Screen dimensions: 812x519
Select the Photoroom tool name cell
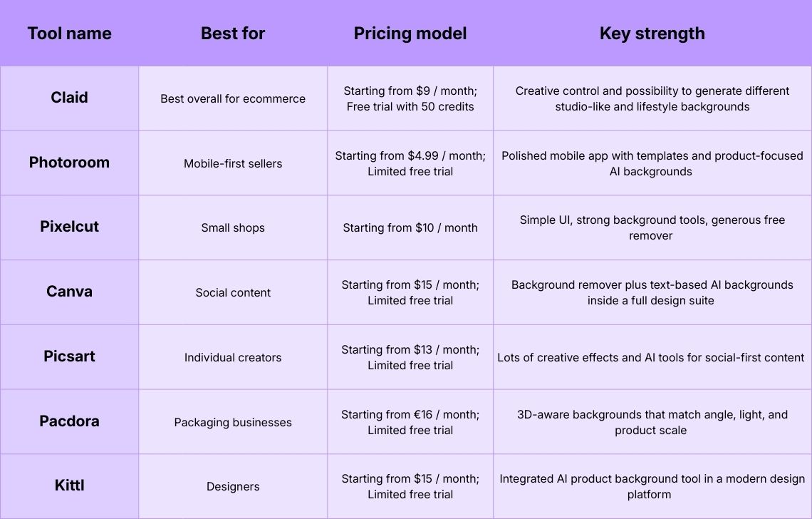[x=69, y=163]
